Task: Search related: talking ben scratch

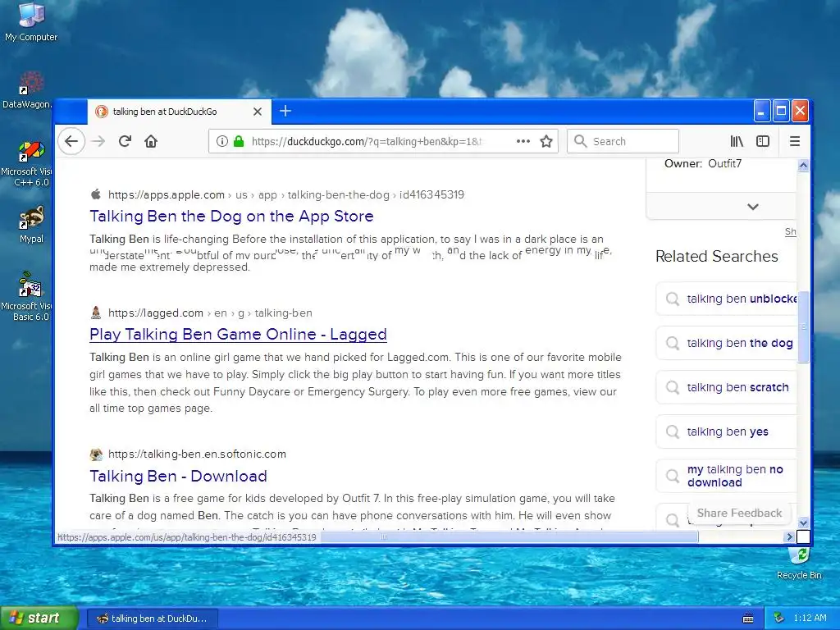Action: (x=727, y=387)
